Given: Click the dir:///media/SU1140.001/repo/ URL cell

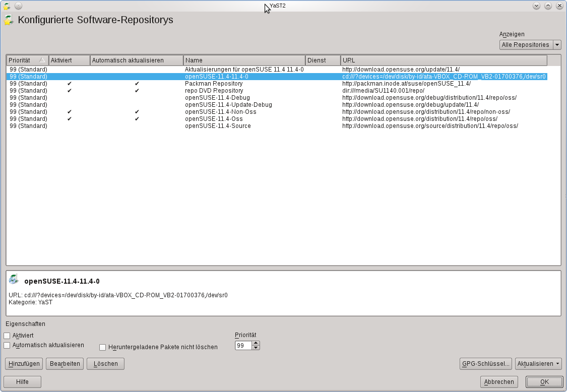Looking at the screenshot, I should click(x=384, y=91).
